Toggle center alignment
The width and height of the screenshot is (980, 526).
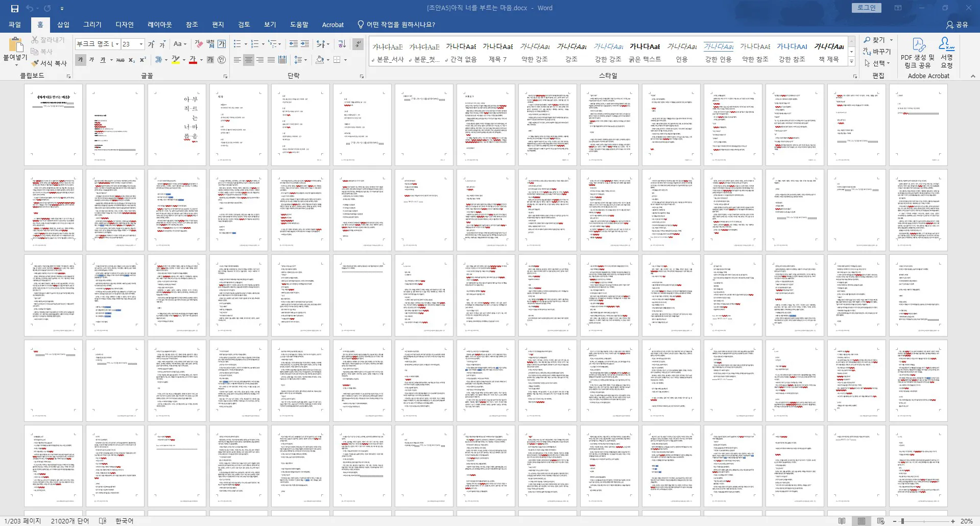(x=249, y=60)
